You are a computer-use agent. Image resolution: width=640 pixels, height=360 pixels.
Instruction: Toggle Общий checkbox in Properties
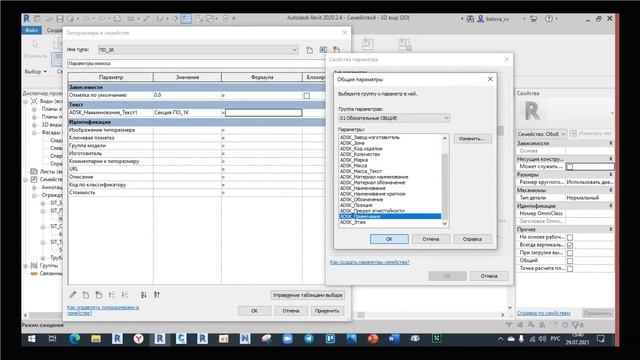(570, 260)
